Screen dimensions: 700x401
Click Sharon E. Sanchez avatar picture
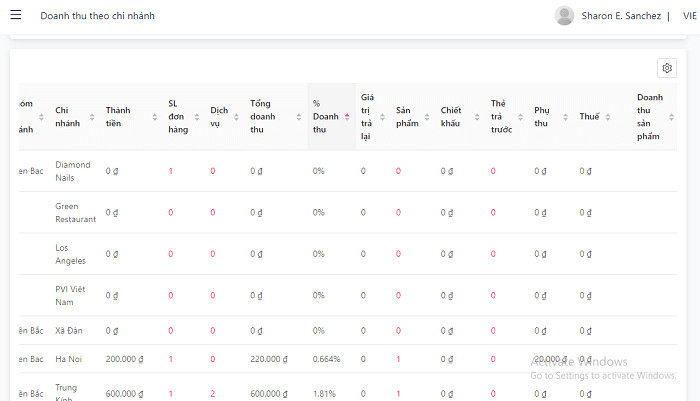[564, 16]
